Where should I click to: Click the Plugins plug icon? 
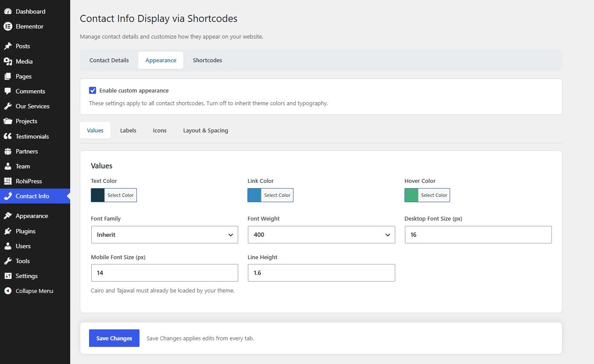(7, 231)
